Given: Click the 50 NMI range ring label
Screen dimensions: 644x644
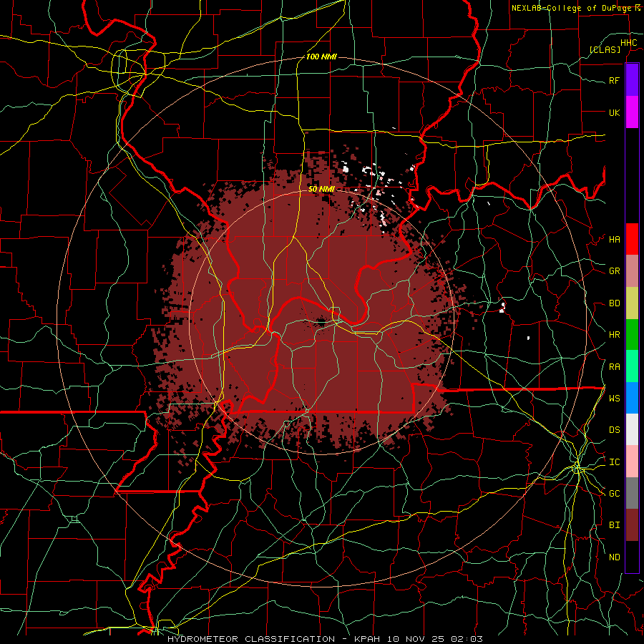Looking at the screenshot, I should 321,189.
